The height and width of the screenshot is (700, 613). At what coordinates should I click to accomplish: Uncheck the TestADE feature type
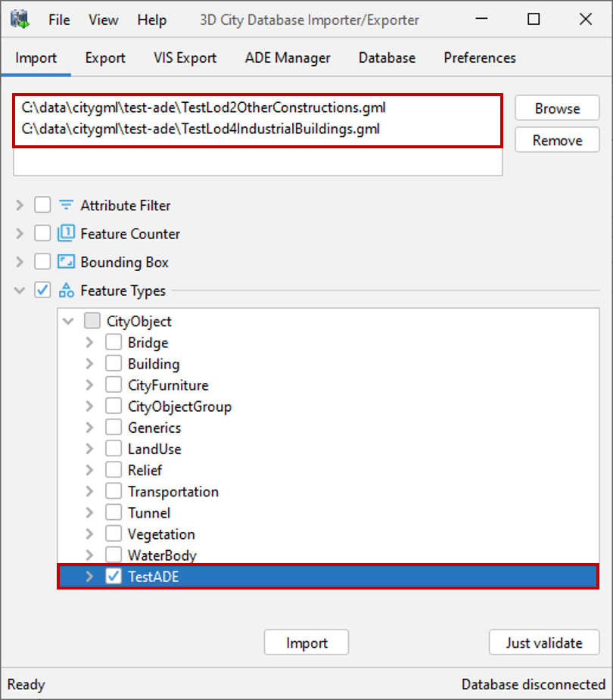click(x=114, y=576)
